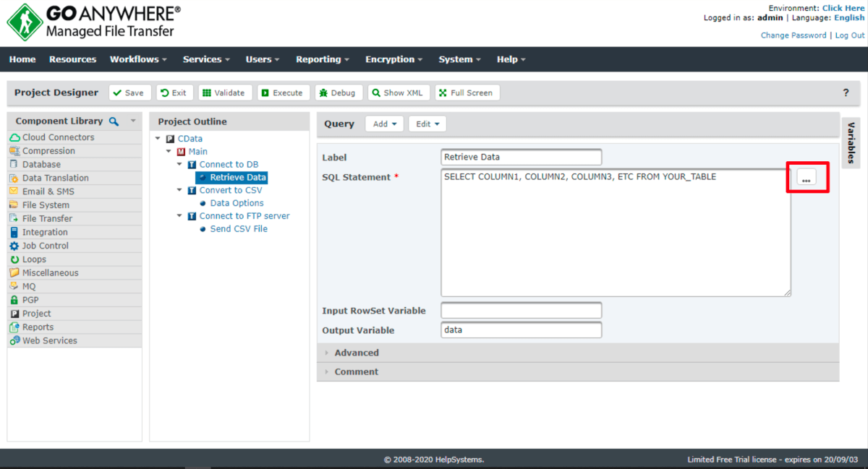Open the Add dropdown in Query panel
The width and height of the screenshot is (868, 469).
point(385,124)
